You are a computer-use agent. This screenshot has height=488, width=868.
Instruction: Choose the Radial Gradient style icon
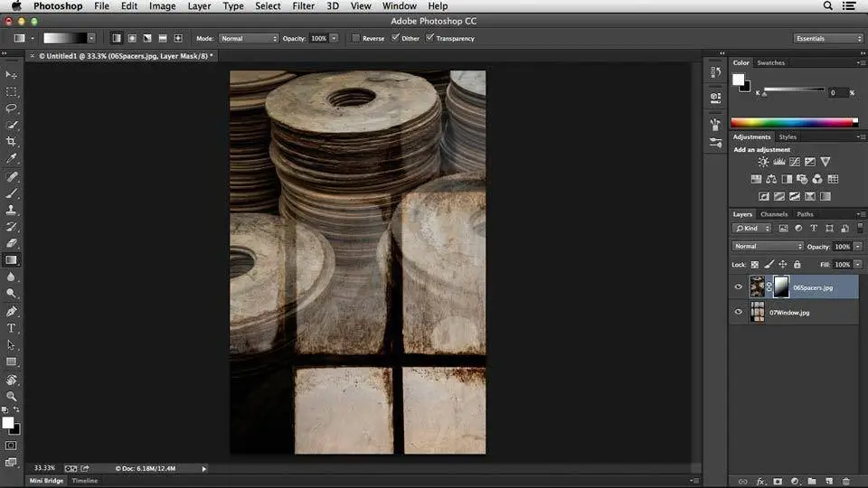coord(132,39)
